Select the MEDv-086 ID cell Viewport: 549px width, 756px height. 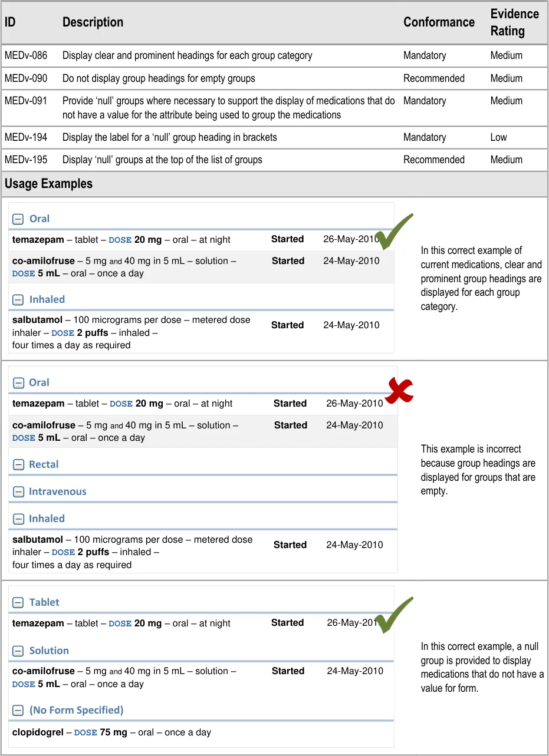[26, 55]
